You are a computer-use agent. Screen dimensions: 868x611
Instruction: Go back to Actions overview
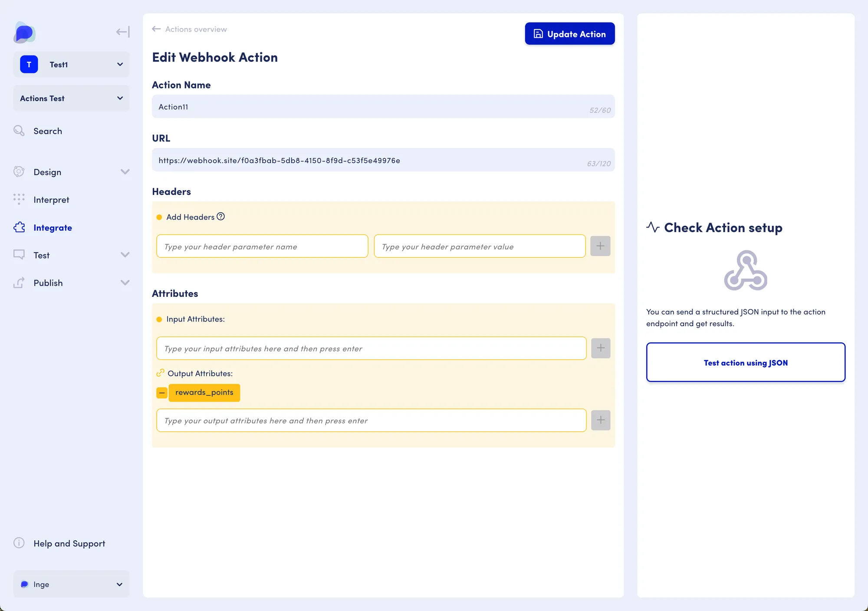[196, 29]
